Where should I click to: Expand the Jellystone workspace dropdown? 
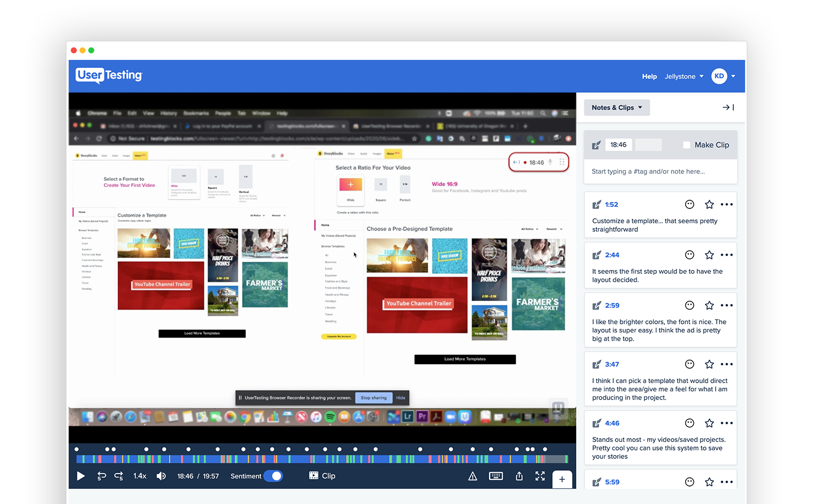click(684, 77)
